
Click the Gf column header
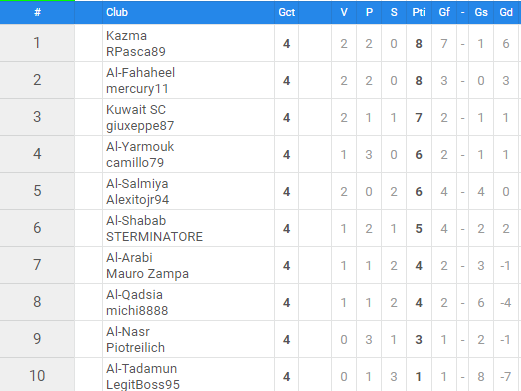click(444, 12)
